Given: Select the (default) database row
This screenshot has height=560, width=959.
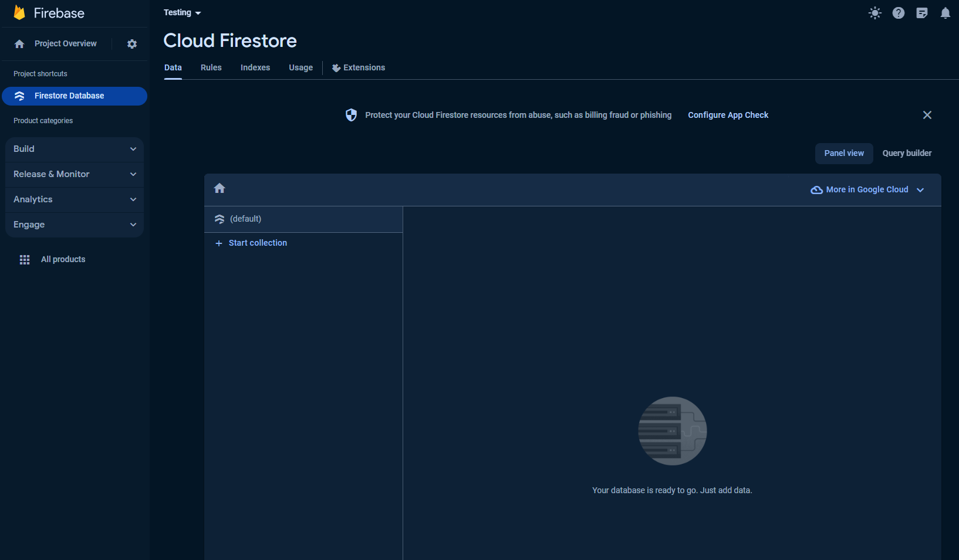Looking at the screenshot, I should (303, 219).
